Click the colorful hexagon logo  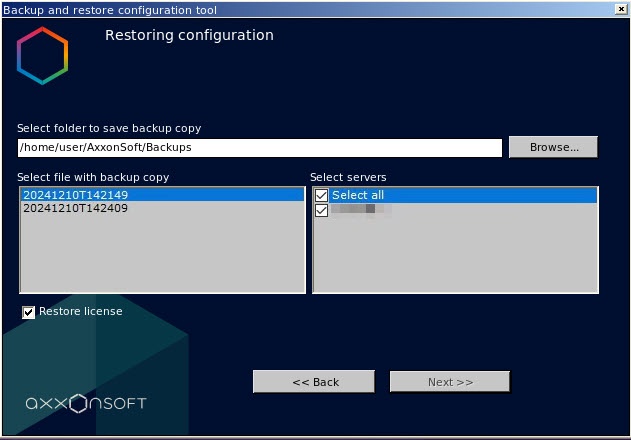pyautogui.click(x=42, y=56)
